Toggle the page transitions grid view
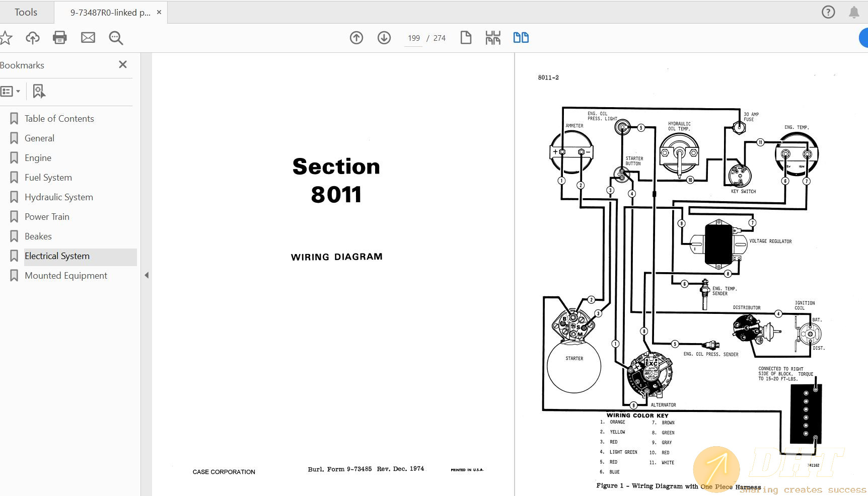The height and width of the screenshot is (496, 868). pos(493,37)
